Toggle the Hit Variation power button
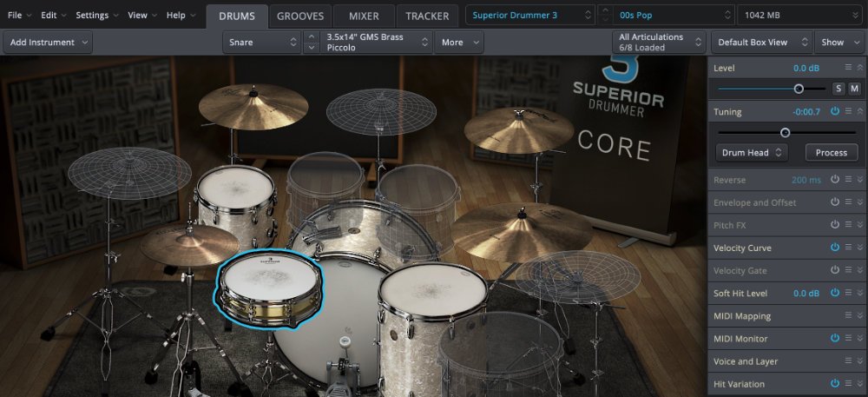Viewport: 868px width, 397px height. pos(835,384)
